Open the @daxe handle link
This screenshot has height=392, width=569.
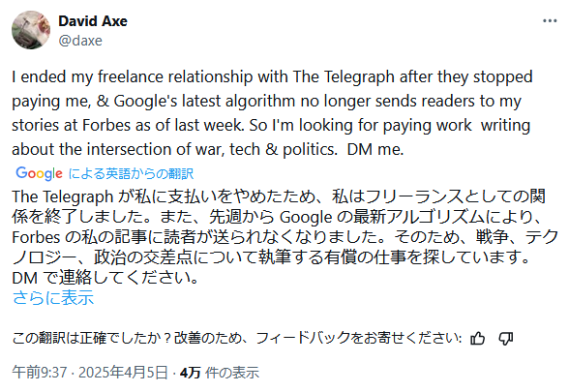(80, 41)
